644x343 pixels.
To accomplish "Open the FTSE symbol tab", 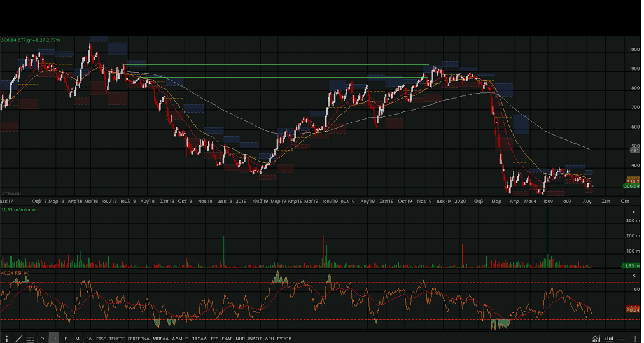I will [x=101, y=339].
